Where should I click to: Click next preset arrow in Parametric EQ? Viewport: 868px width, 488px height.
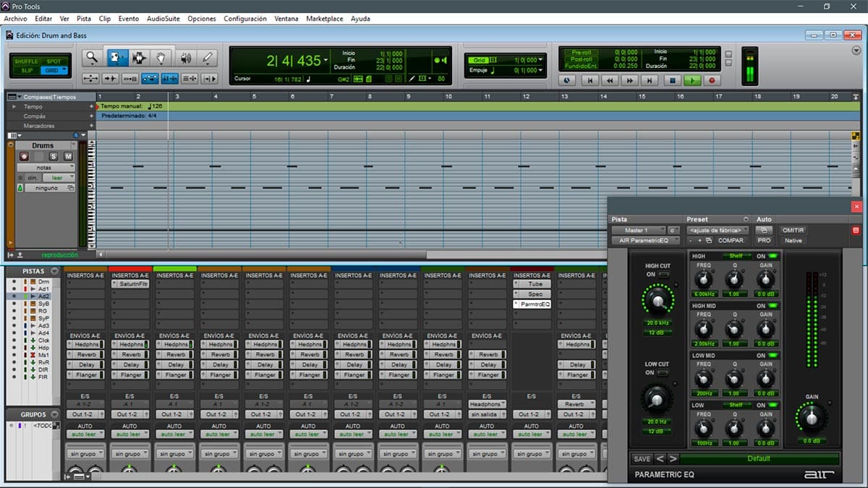672,458
